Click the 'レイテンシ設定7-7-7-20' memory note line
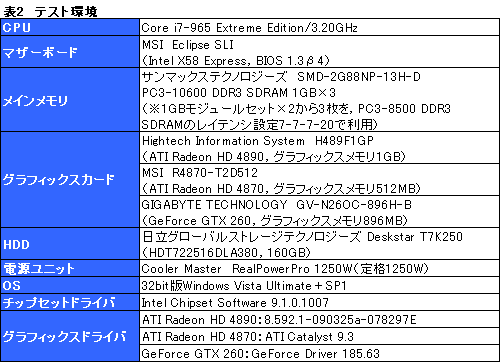500x362 pixels. [x=259, y=125]
